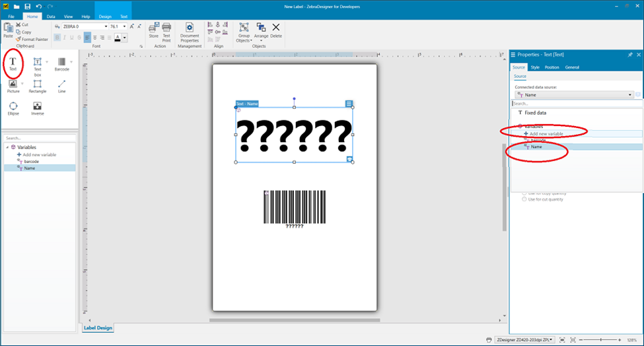This screenshot has height=346, width=644.
Task: Select the Line tool
Action: [x=61, y=86]
